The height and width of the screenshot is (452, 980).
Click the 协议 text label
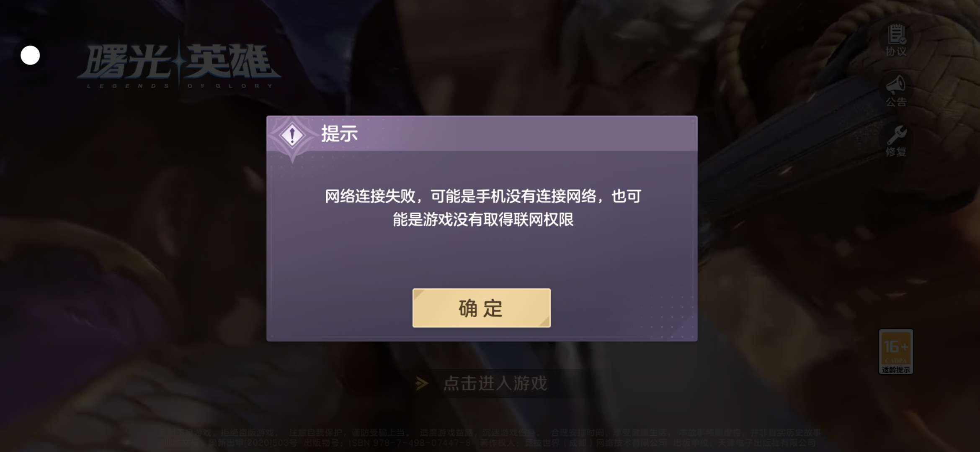coord(896,51)
